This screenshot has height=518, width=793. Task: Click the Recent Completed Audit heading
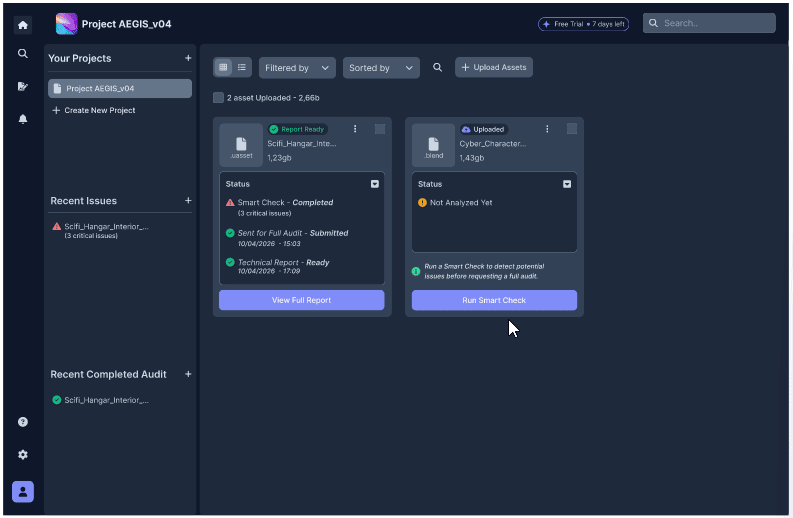tap(108, 374)
